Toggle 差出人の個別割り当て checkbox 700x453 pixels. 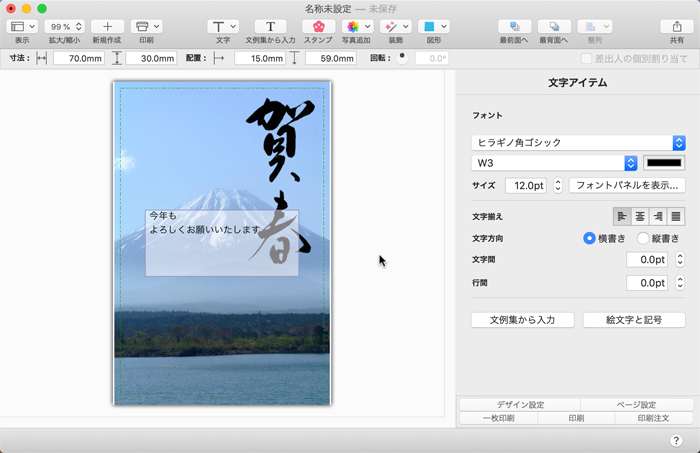pos(587,59)
